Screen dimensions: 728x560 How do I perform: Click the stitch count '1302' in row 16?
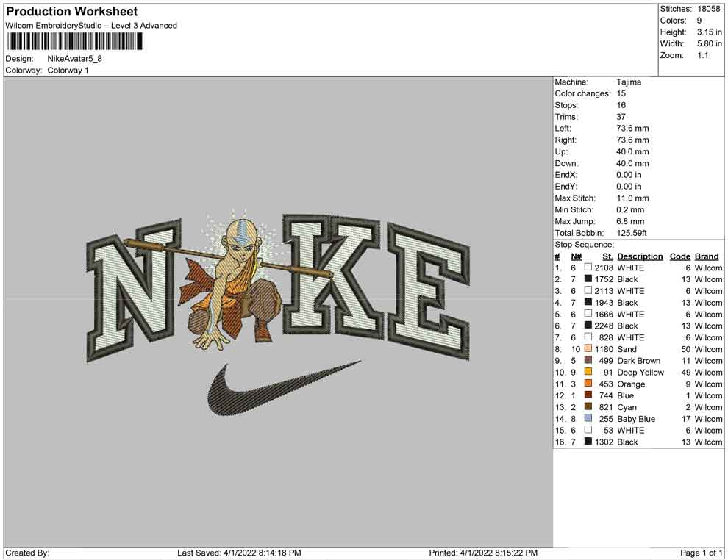(x=604, y=442)
